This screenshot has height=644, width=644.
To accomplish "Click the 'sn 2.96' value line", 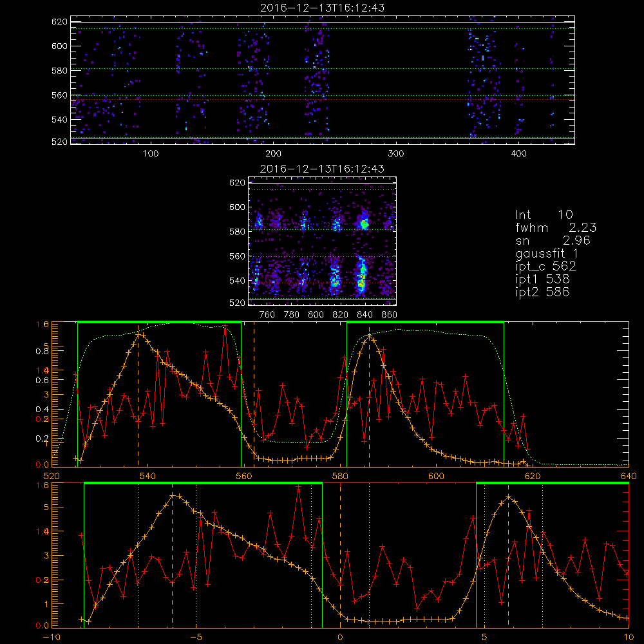I will [553, 240].
